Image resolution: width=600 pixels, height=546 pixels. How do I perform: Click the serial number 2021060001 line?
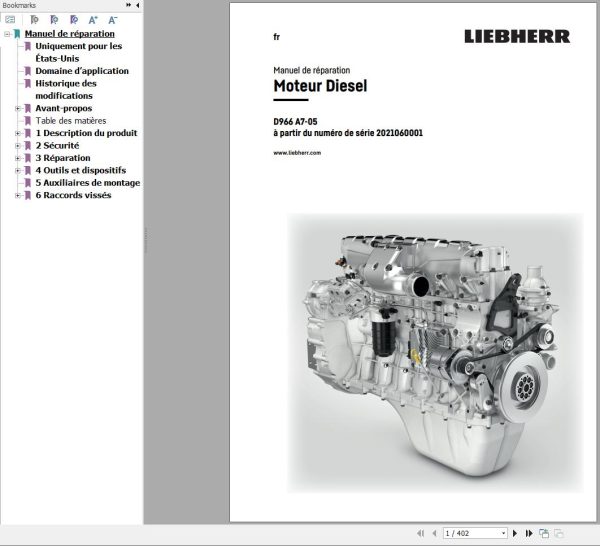[348, 133]
